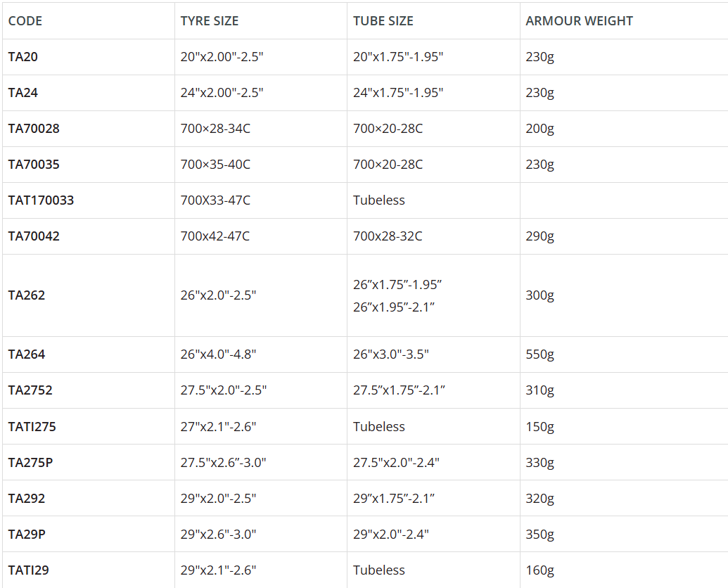728x588 pixels.
Task: Click the CODE column header
Action: (25, 21)
